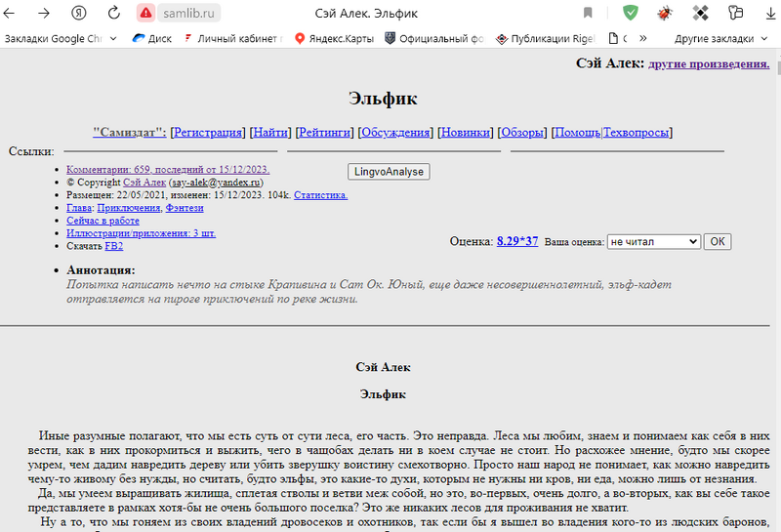781x532 pixels.
Task: Open the Сэй Алек author copyright link
Action: [x=144, y=183]
